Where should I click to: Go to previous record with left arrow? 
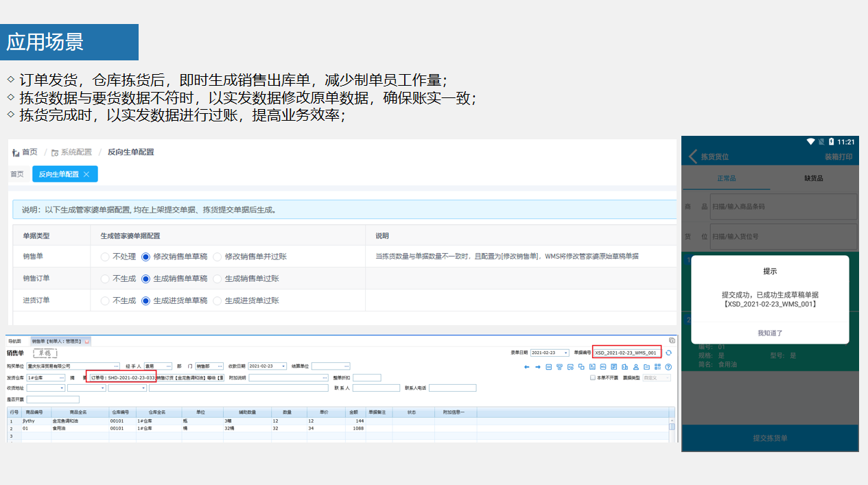pos(527,367)
